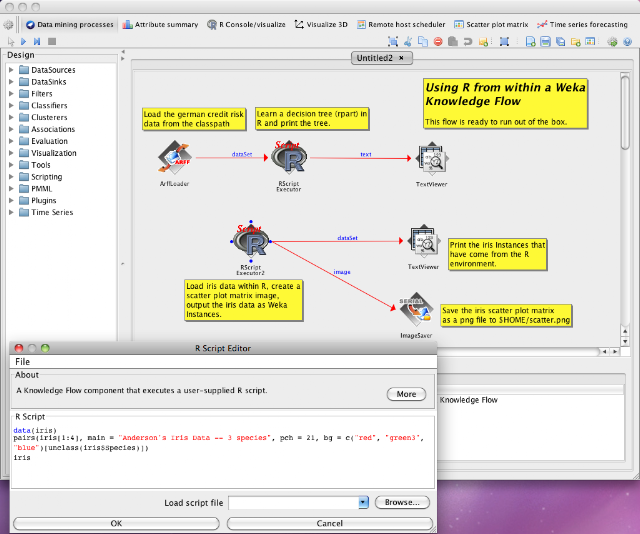Select Scripting tree item

point(47,177)
